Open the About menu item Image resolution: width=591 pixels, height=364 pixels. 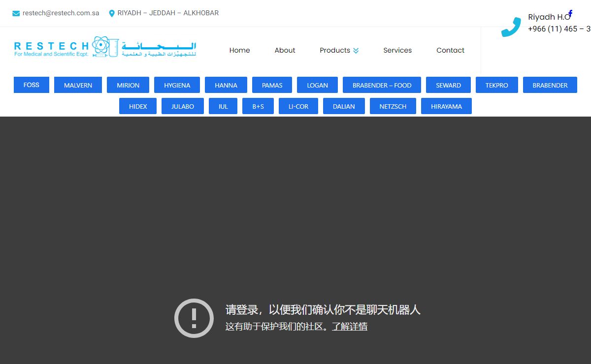[x=285, y=50]
